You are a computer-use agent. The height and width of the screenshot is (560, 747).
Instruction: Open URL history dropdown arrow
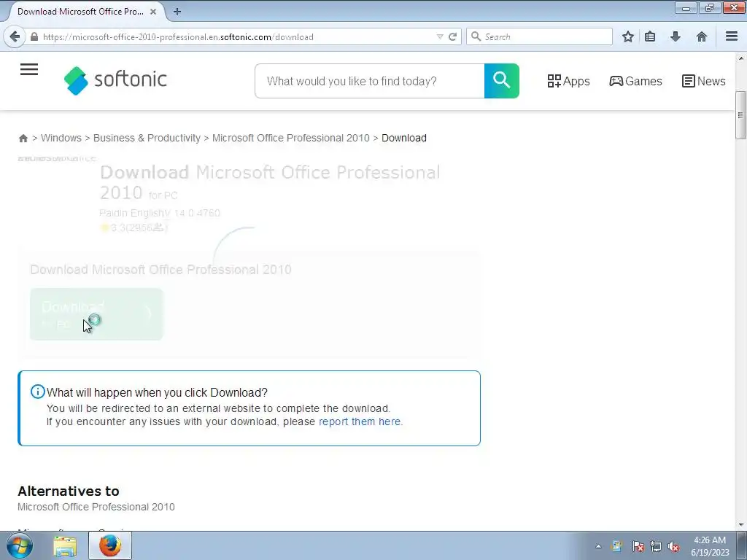[439, 36]
